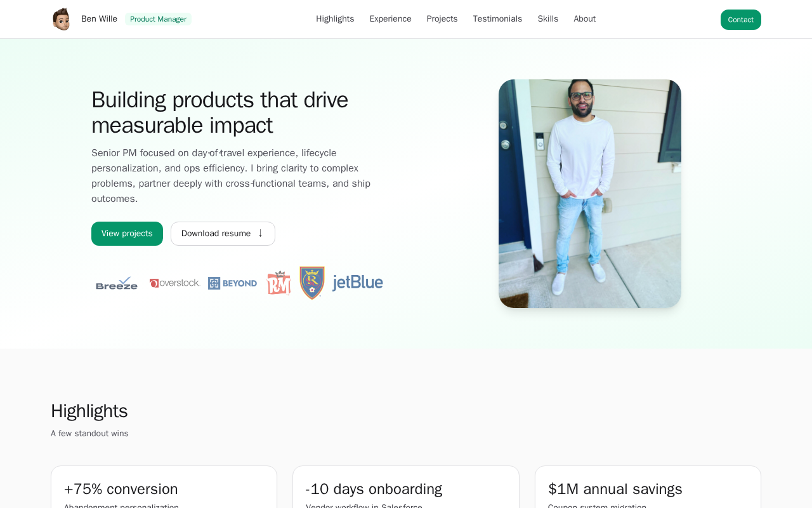Go to Experience in the navigation
The width and height of the screenshot is (812, 508).
tap(390, 19)
